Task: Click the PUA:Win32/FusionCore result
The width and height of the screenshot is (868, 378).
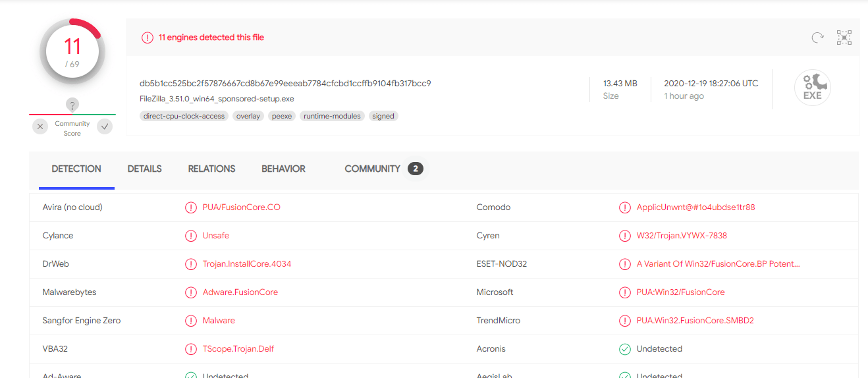Action: [681, 292]
